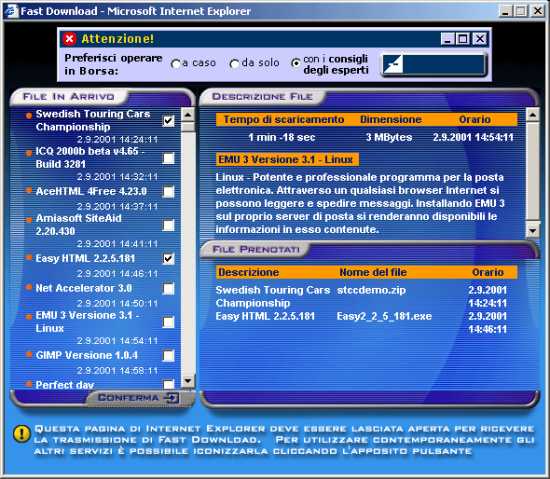Click the yellow exclamation warning icon

(22, 434)
